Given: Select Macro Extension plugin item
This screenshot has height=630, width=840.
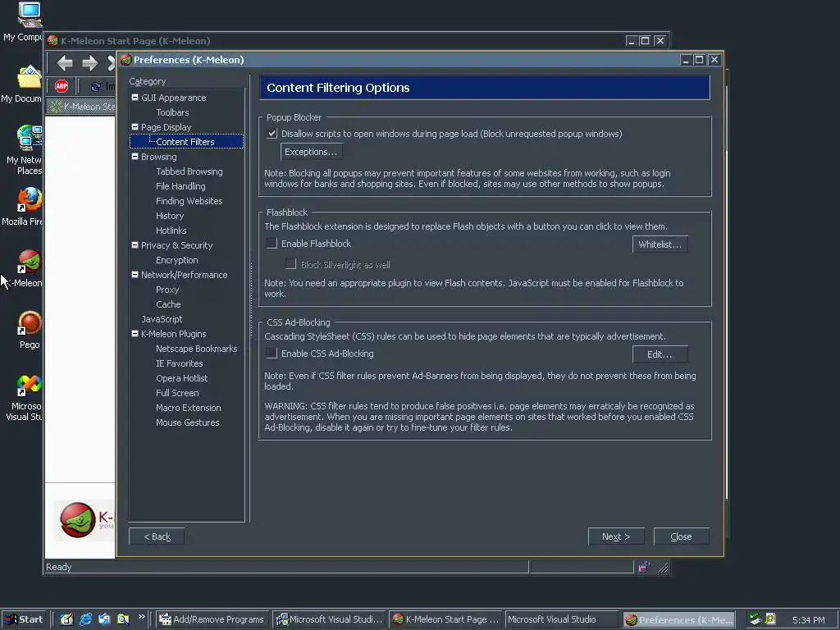Looking at the screenshot, I should 189,408.
